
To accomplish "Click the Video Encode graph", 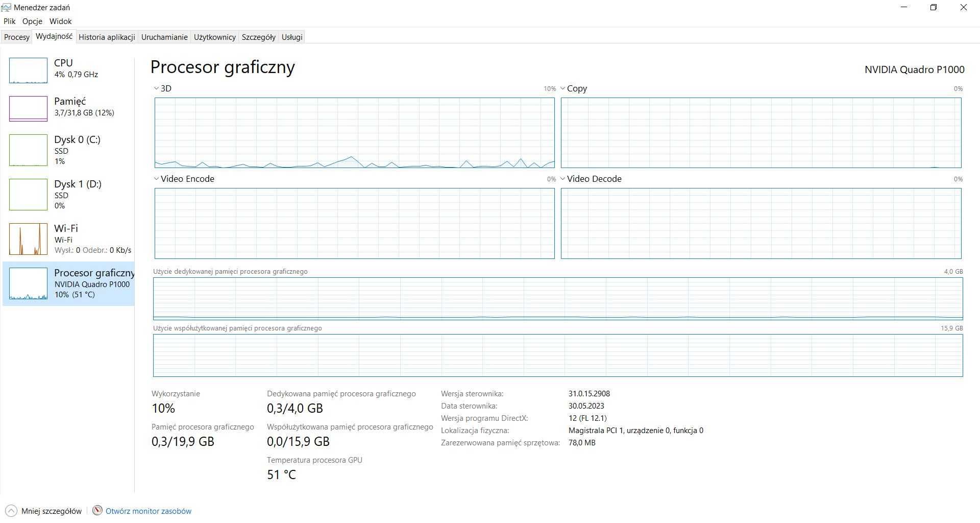I will pos(355,223).
